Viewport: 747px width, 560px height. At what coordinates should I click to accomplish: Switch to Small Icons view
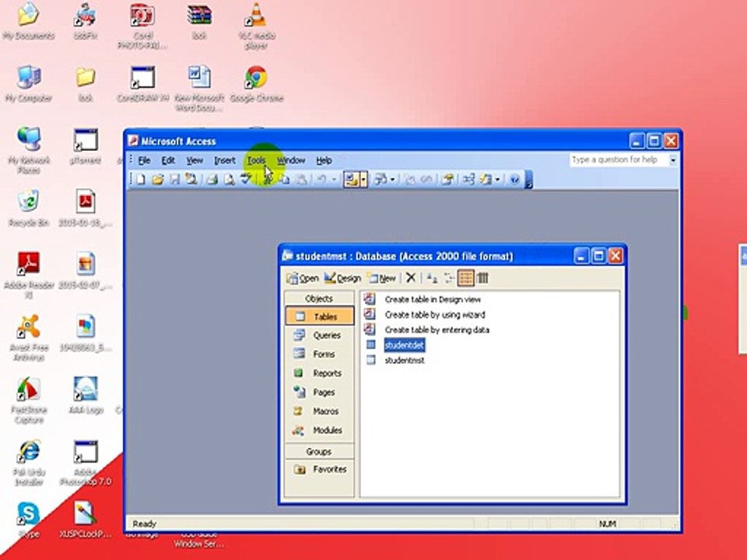click(449, 278)
